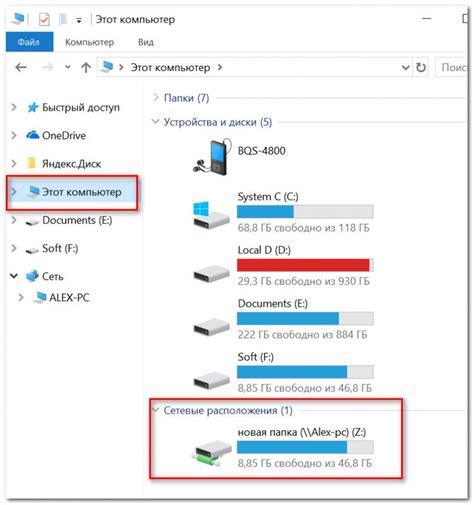Open the Компьютер ribbon tab

coord(89,42)
